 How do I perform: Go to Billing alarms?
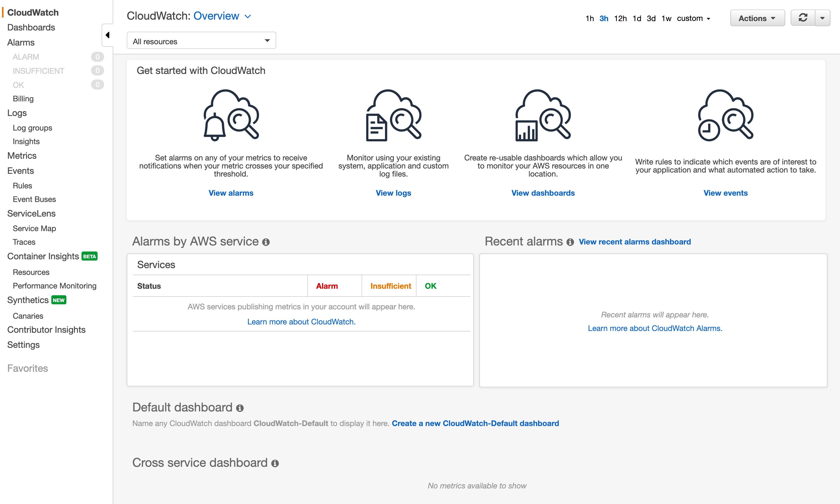click(23, 99)
